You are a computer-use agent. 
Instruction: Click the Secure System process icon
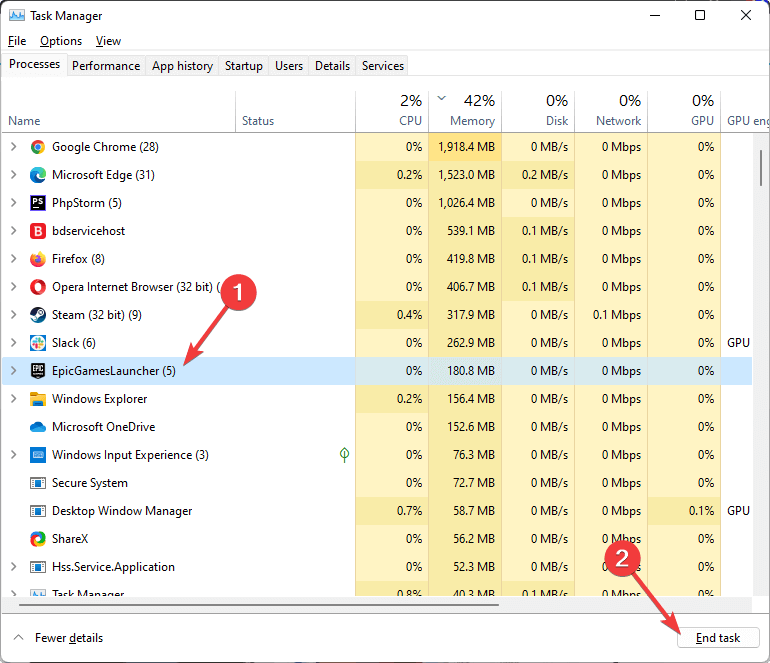click(x=38, y=483)
